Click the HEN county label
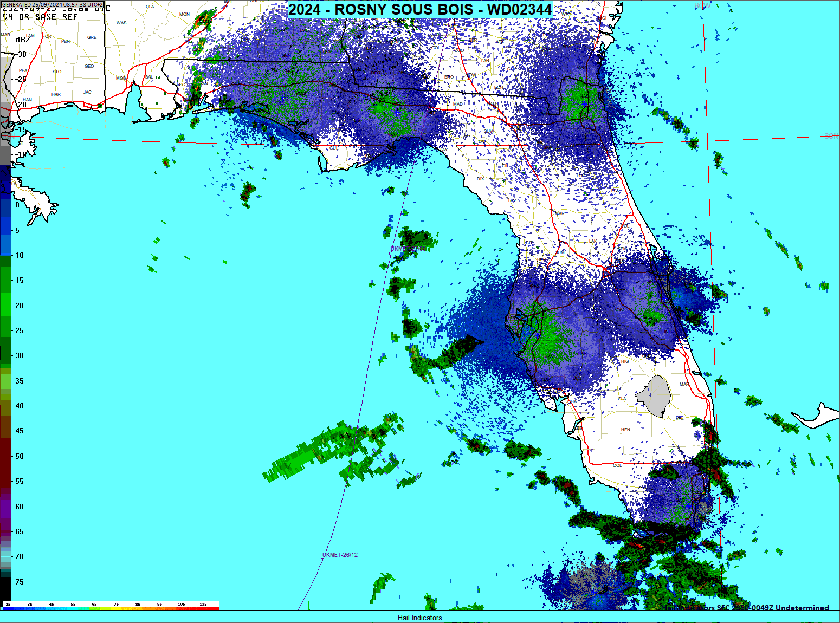 [x=625, y=430]
